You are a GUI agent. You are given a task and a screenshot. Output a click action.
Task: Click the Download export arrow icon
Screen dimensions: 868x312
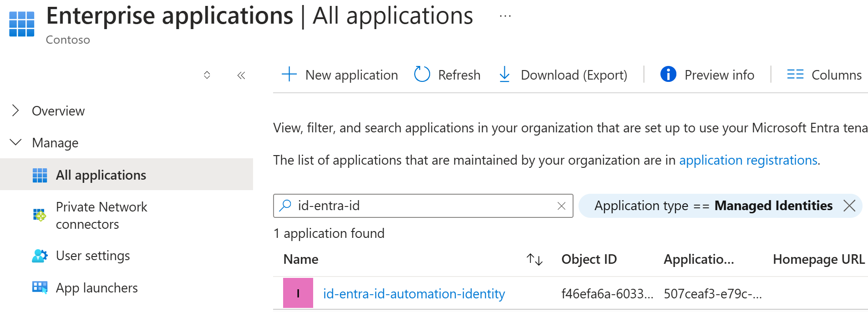tap(504, 74)
